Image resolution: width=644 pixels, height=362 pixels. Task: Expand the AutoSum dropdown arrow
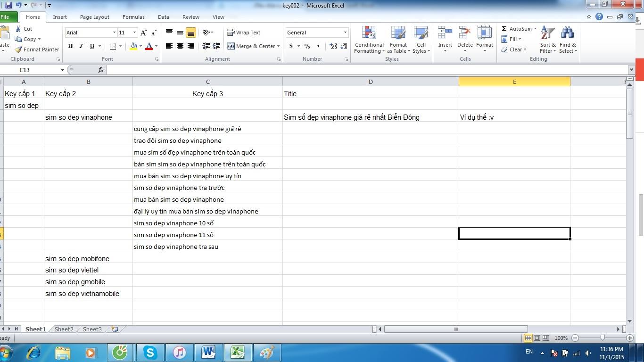click(535, 29)
